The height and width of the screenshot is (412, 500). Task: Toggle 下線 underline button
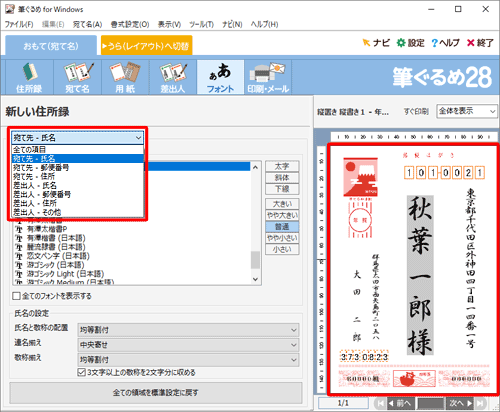(x=282, y=189)
